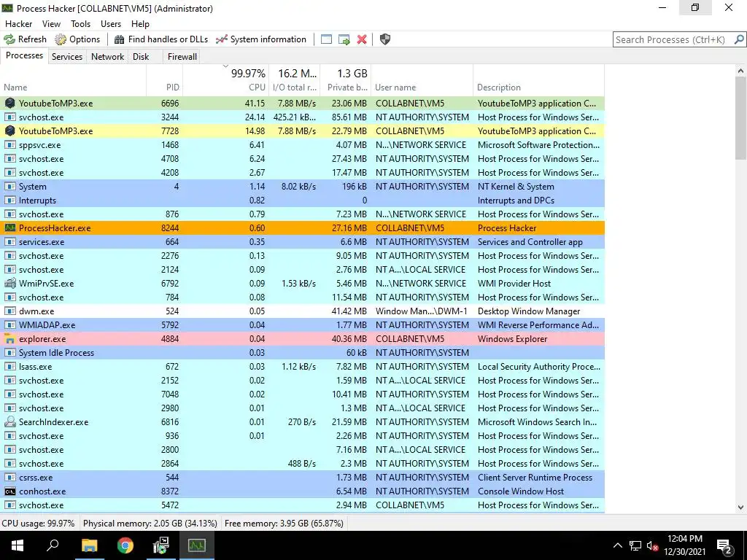The height and width of the screenshot is (560, 747).
Task: Click the magnifier icon in search box
Action: pos(739,39)
